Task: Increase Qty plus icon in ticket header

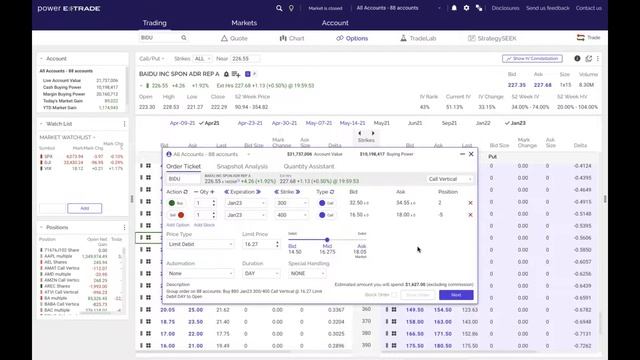Action: click(212, 192)
